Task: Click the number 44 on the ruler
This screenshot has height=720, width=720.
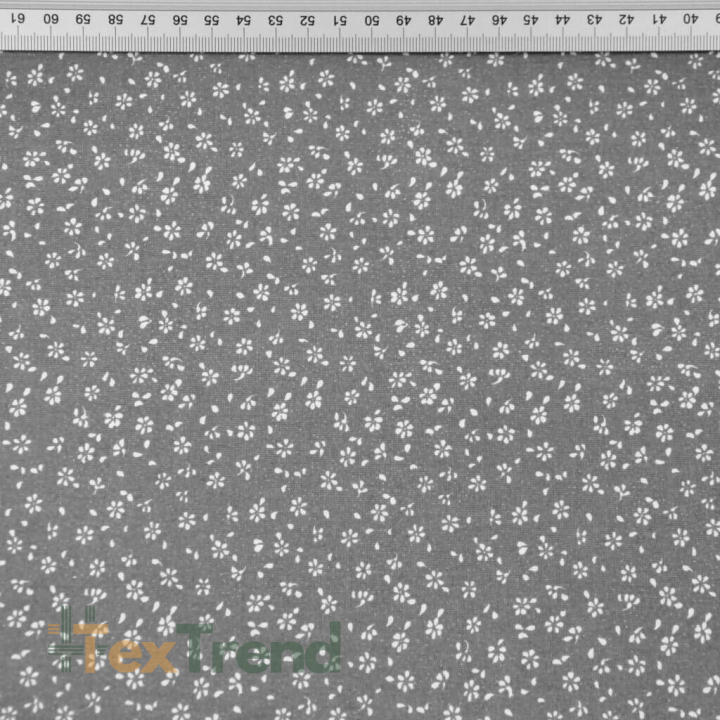Action: click(562, 19)
